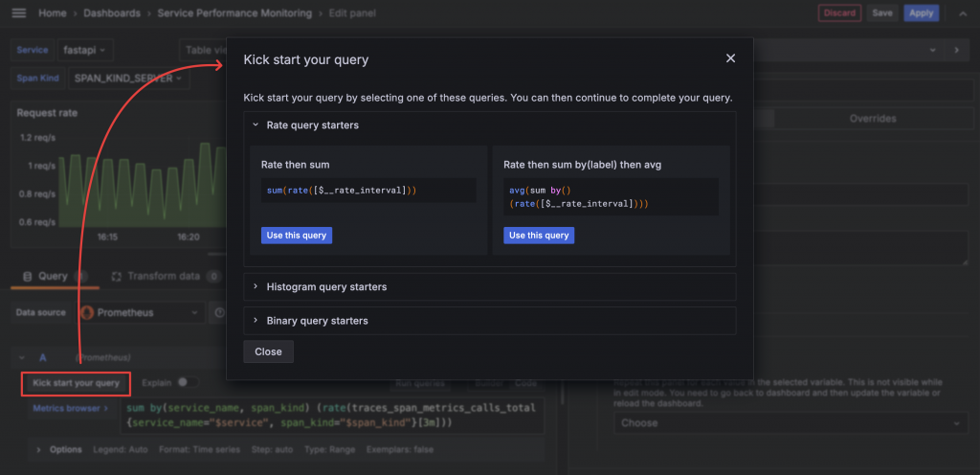Viewport: 980px width, 475px height.
Task: Toggle the Explain switch
Action: (187, 383)
